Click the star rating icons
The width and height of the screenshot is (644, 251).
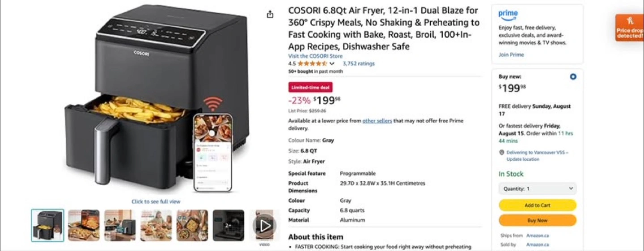coord(312,63)
